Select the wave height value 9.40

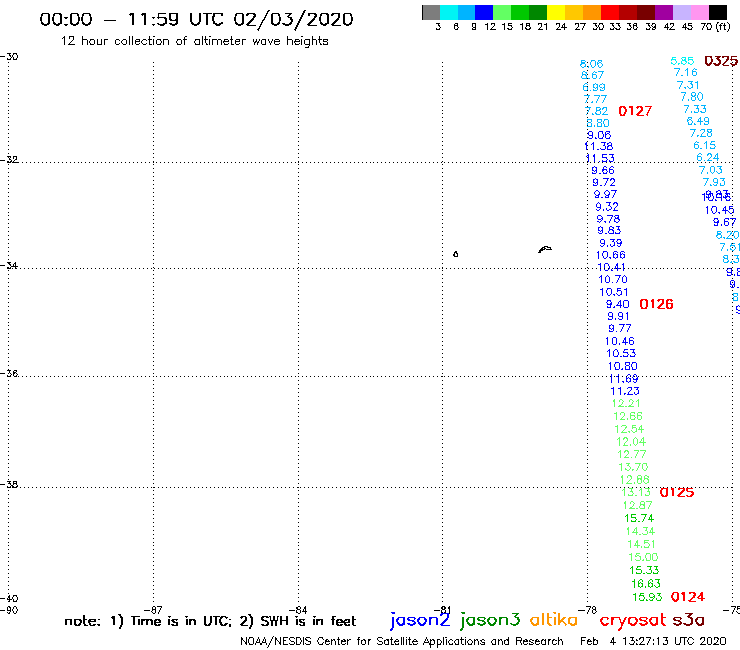click(x=618, y=304)
